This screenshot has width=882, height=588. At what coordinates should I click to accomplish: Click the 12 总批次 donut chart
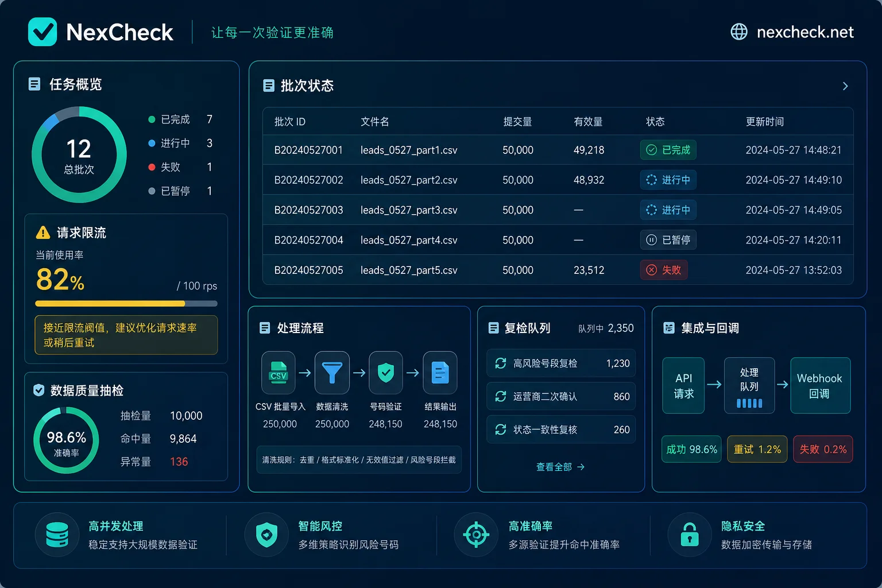79,154
